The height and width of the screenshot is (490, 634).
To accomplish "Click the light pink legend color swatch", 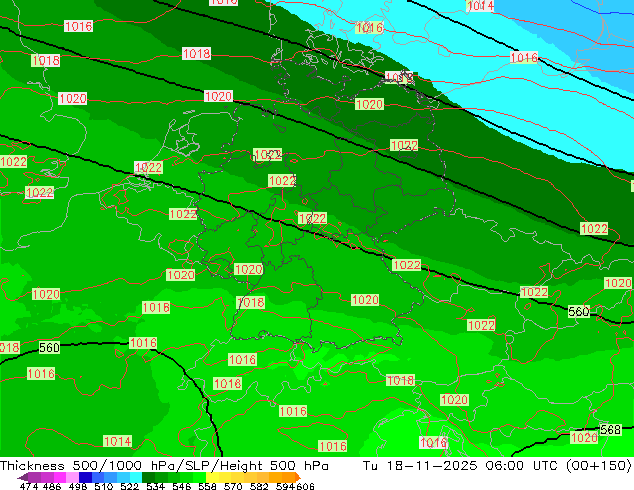I will point(72,477).
